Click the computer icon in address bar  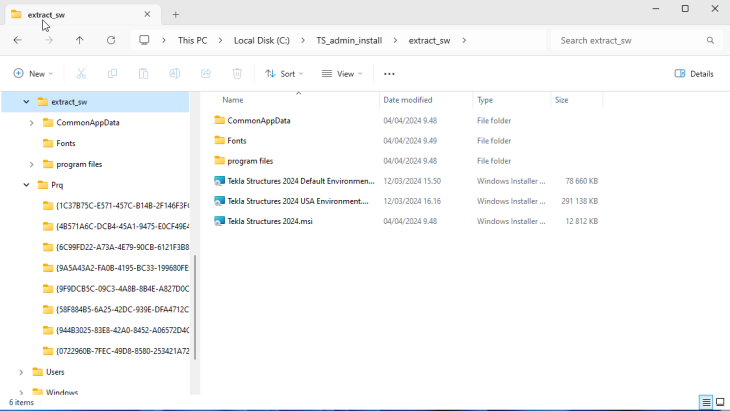point(144,40)
